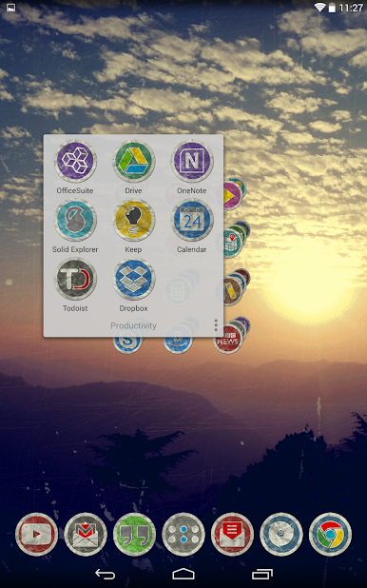The width and height of the screenshot is (367, 588).
Task: Open the red envelope inbox dock icon
Action: (232, 535)
